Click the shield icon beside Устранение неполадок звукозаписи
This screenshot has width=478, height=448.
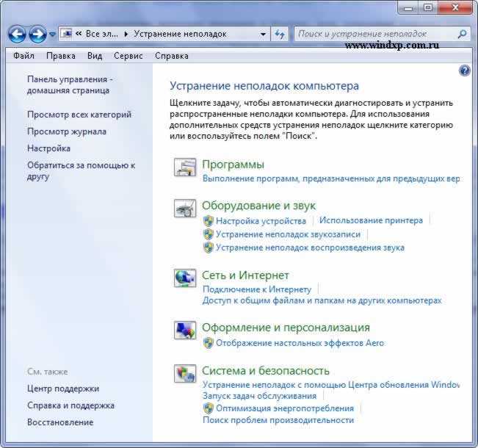[x=209, y=234]
